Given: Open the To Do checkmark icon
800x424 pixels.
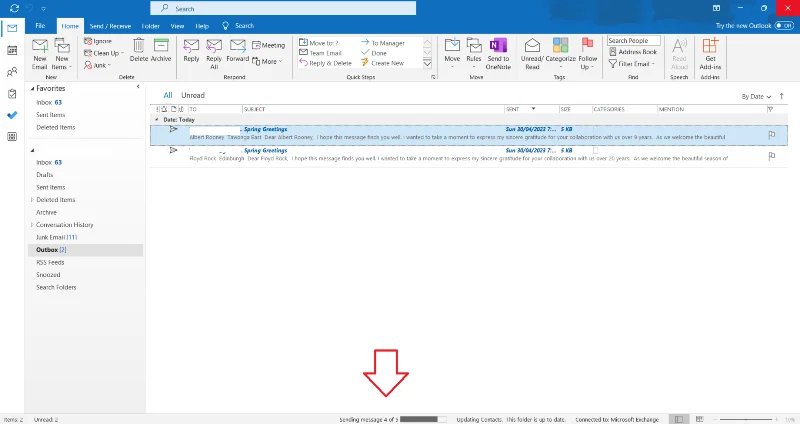Looking at the screenshot, I should (x=12, y=115).
